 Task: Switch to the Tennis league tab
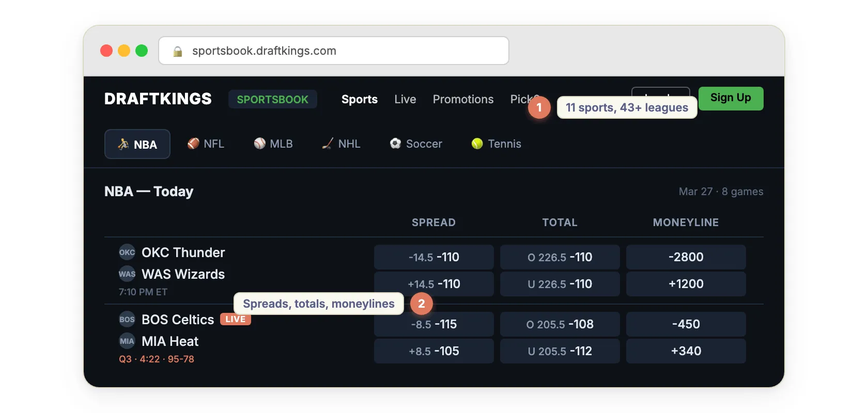click(x=497, y=144)
